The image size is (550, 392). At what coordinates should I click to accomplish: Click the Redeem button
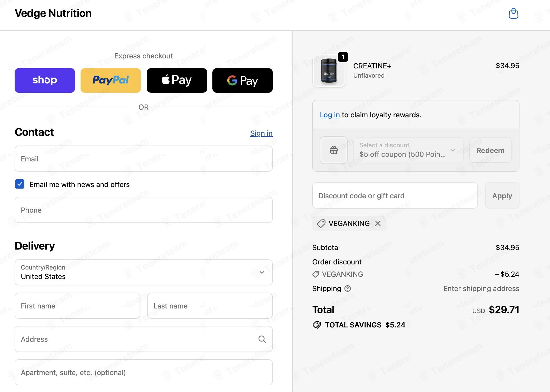(490, 150)
